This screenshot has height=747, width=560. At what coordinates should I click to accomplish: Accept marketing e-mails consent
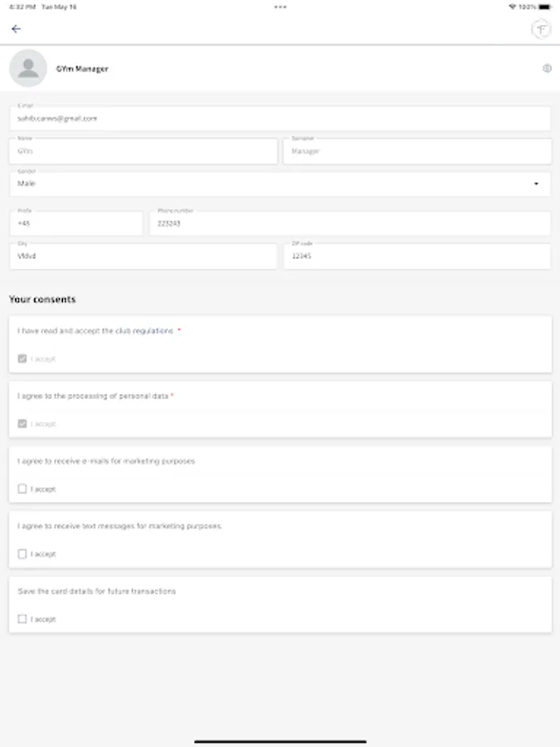(22, 490)
